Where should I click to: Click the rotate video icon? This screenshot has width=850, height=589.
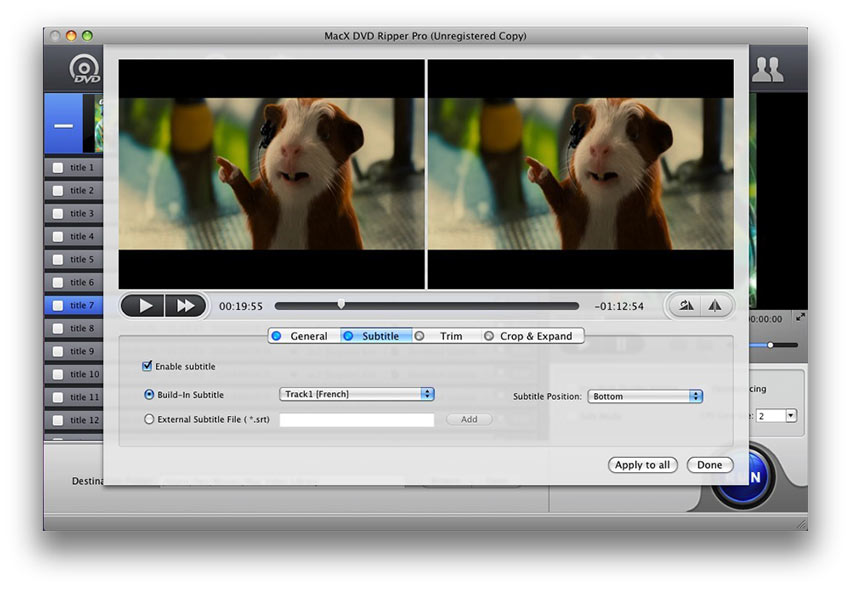pos(686,306)
